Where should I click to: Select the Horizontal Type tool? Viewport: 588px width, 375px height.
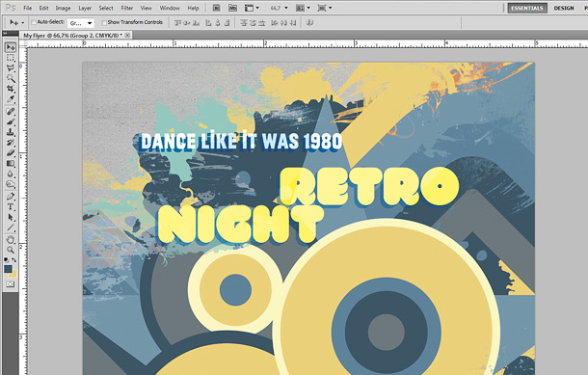tap(11, 206)
